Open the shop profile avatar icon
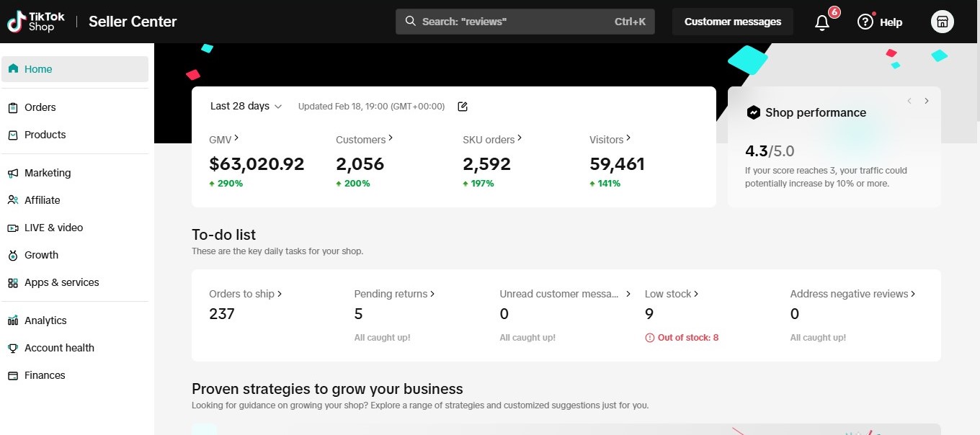Image resolution: width=980 pixels, height=435 pixels. click(942, 22)
